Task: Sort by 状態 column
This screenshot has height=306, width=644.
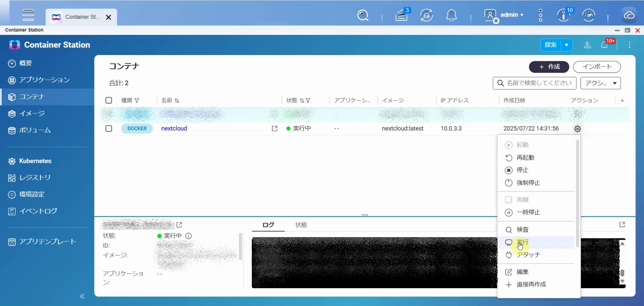Action: point(302,101)
